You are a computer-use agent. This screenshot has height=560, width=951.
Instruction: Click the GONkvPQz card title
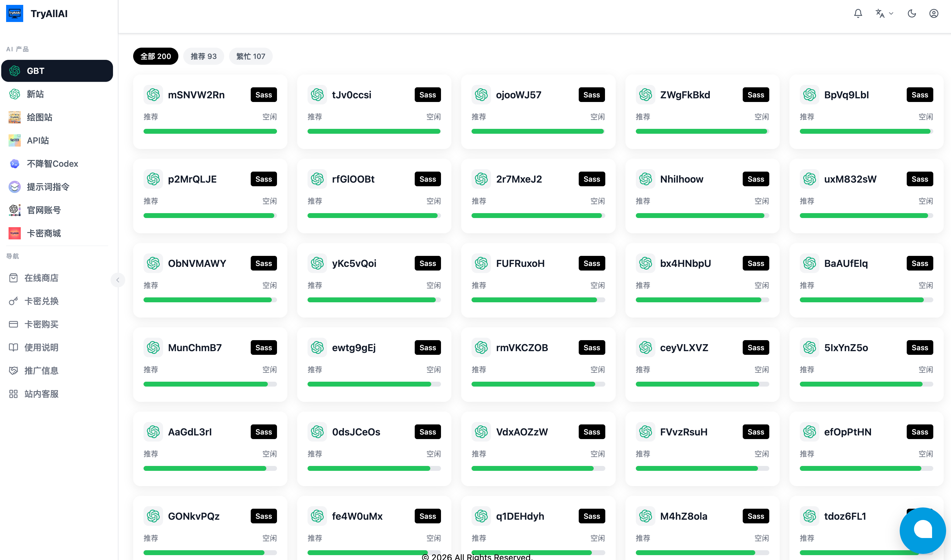[x=194, y=516]
